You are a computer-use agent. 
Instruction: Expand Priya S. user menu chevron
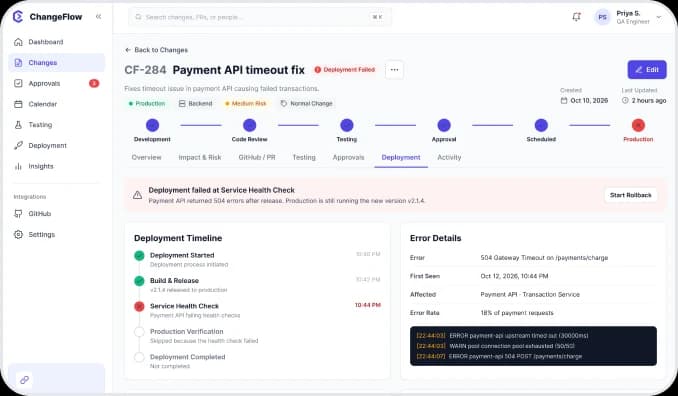coord(659,17)
